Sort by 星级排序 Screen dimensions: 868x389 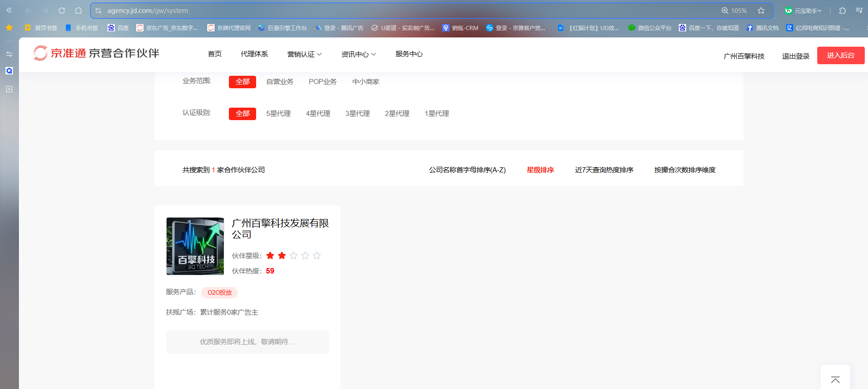pyautogui.click(x=540, y=170)
